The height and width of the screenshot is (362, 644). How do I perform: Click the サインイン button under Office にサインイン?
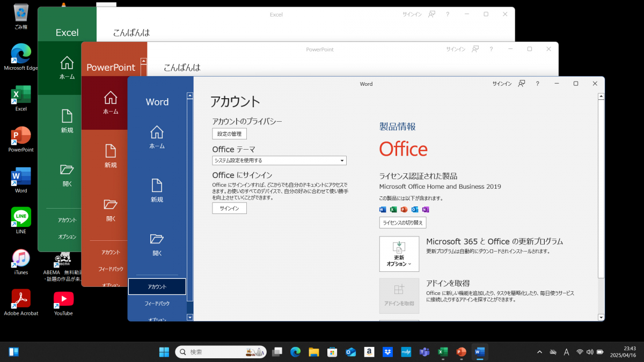230,208
